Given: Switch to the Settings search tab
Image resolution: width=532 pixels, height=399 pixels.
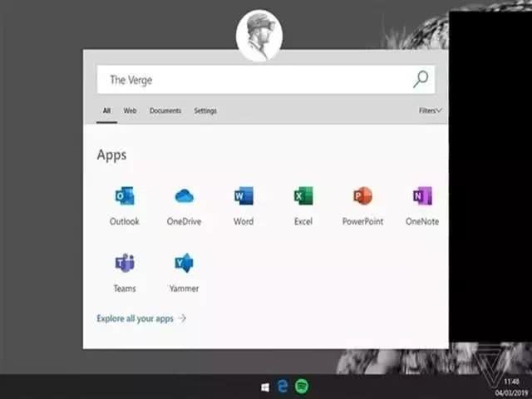Looking at the screenshot, I should tap(205, 111).
